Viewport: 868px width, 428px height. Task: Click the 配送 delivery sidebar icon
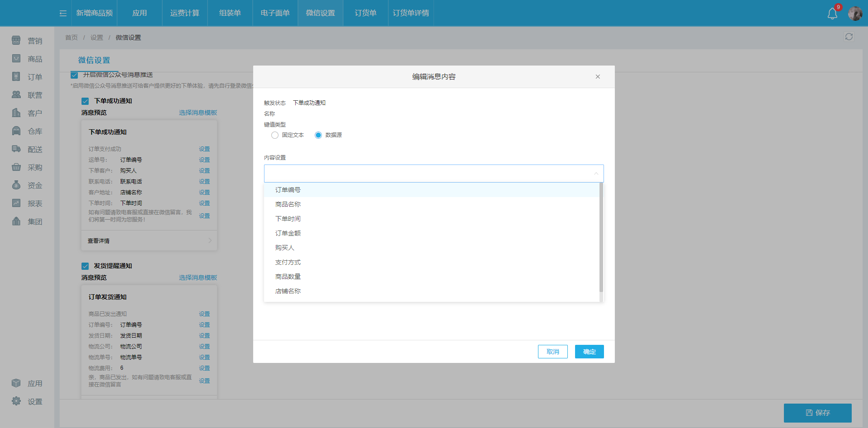16,149
